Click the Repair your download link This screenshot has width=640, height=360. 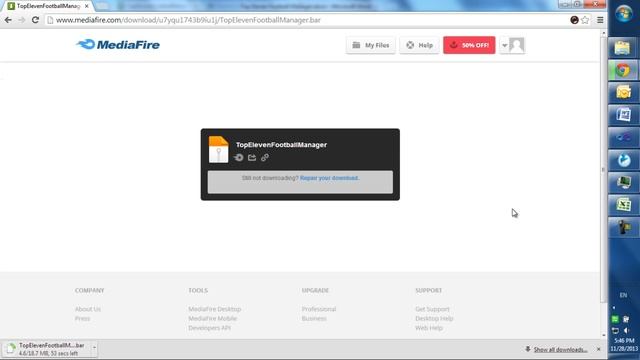[x=329, y=178]
